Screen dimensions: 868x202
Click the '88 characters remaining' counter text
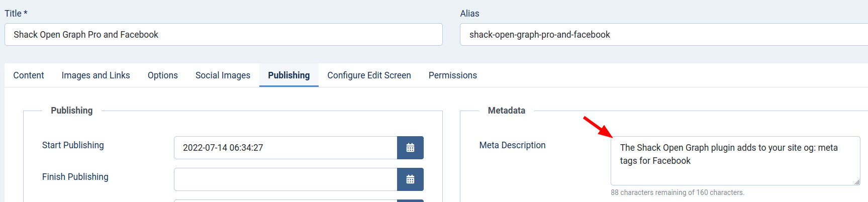pos(678,192)
